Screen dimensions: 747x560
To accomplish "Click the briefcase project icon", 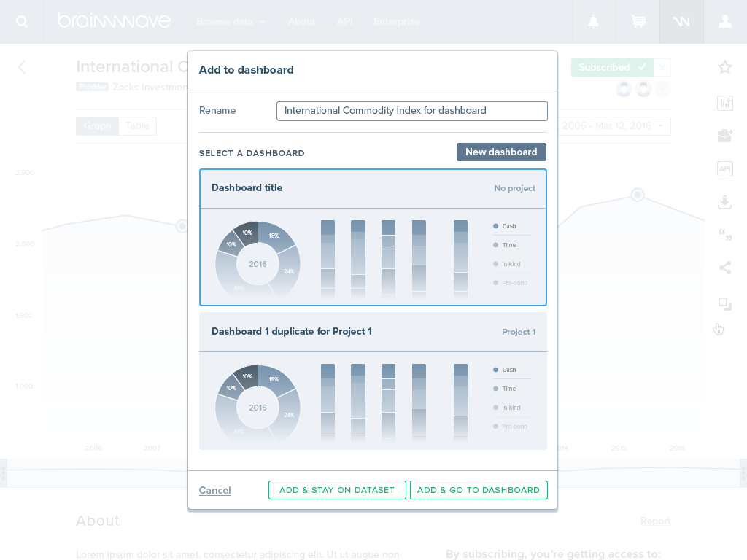I will point(724,136).
